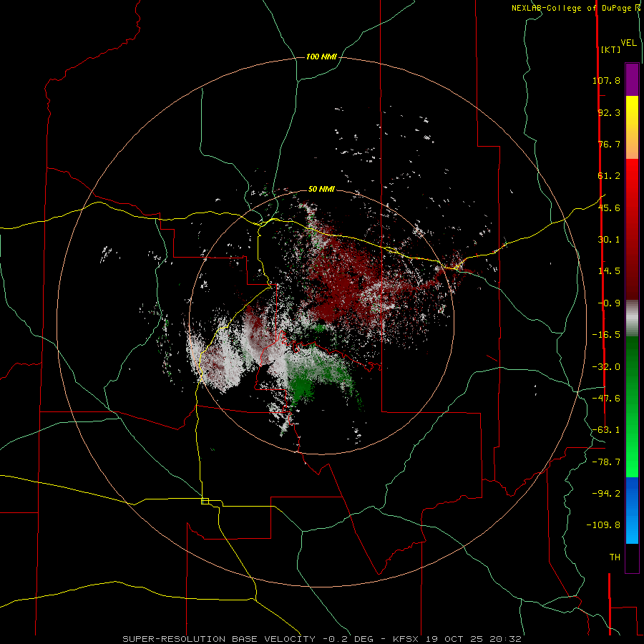644x644 pixels.
Task: Click the 30.1 velocity scale value
Action: 609,240
